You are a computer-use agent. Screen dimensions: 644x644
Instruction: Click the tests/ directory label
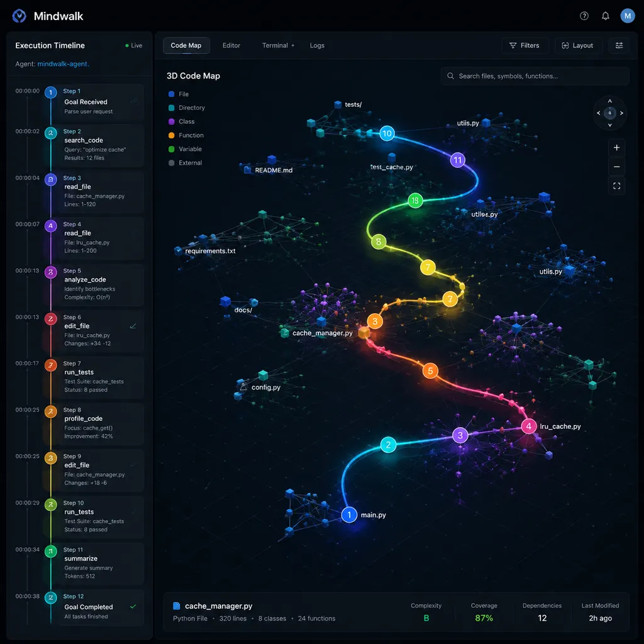(x=353, y=105)
